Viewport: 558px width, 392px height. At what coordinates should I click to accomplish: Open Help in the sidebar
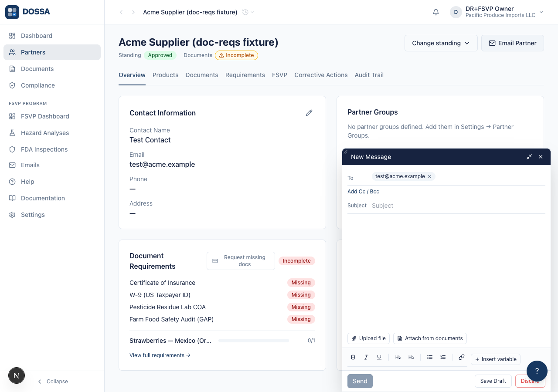point(52,182)
